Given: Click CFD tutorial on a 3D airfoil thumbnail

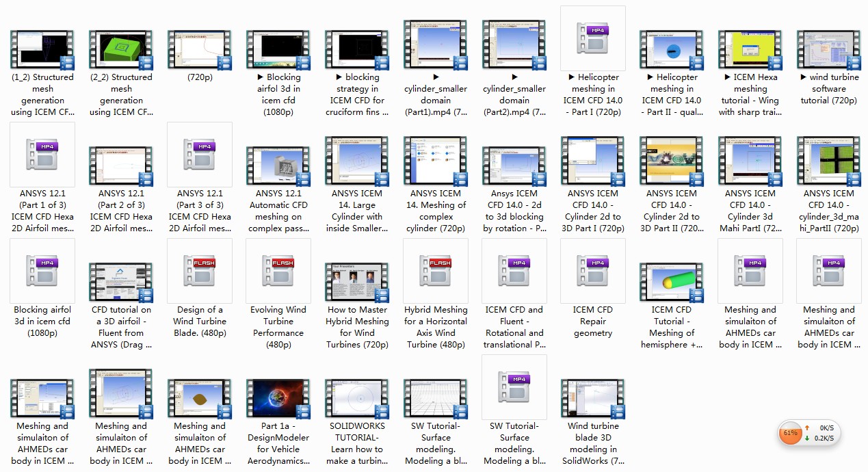Looking at the screenshot, I should coord(121,282).
